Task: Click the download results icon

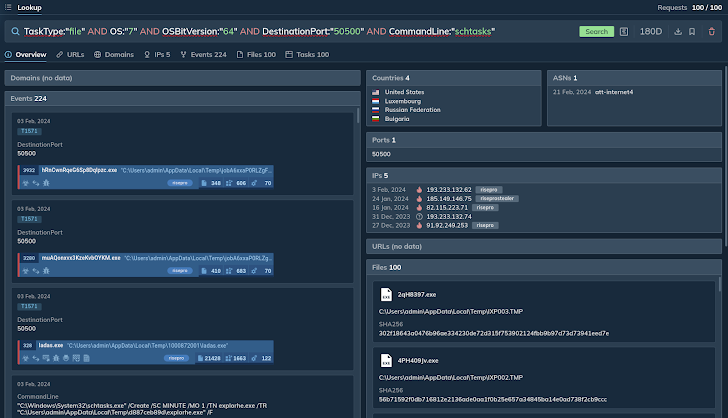Action: pos(678,31)
